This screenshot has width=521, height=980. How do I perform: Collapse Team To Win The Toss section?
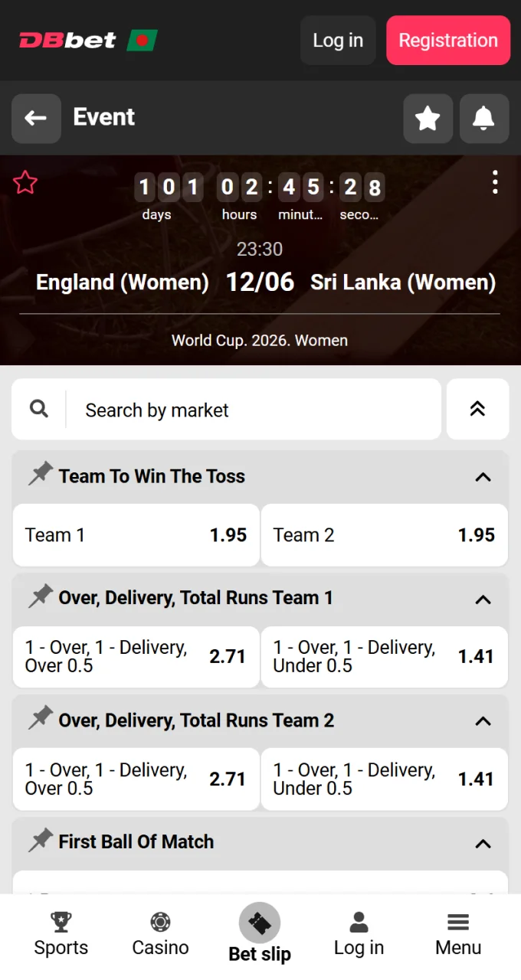(x=483, y=477)
